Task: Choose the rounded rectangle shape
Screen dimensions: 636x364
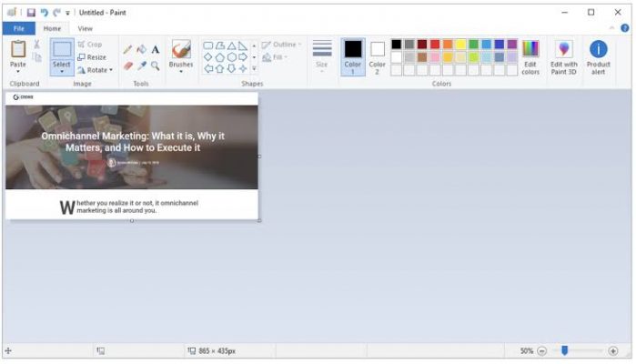Action: [x=208, y=45]
